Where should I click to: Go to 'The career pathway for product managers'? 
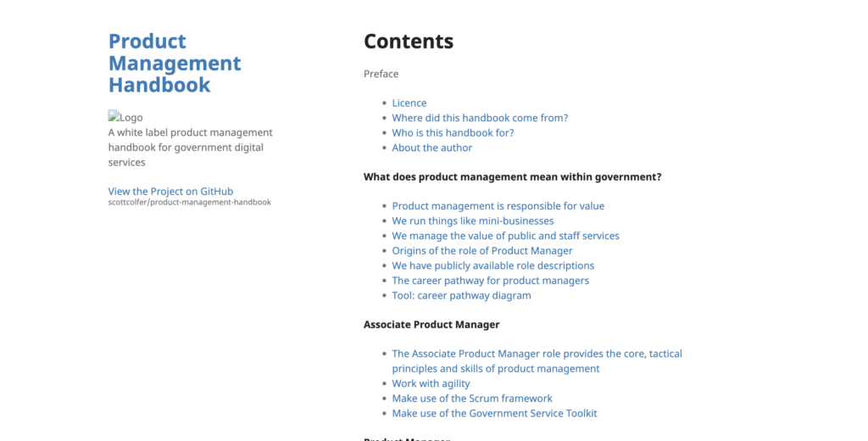490,281
